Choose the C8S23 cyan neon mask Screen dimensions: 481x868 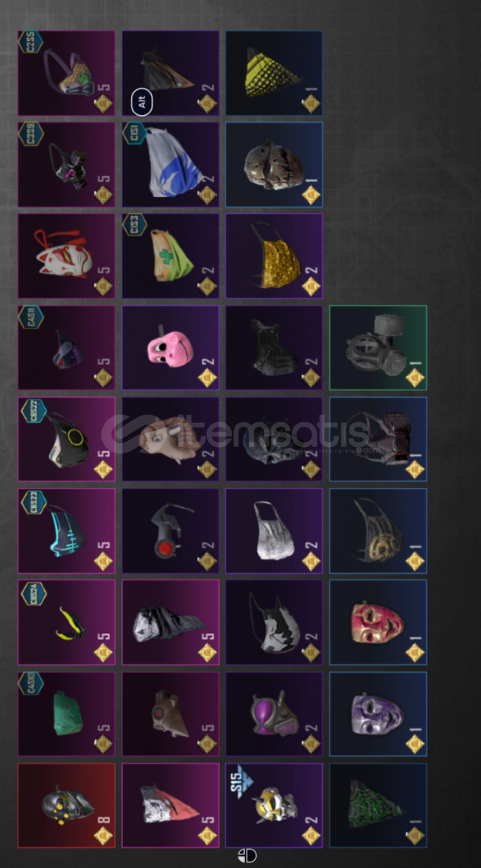67,530
